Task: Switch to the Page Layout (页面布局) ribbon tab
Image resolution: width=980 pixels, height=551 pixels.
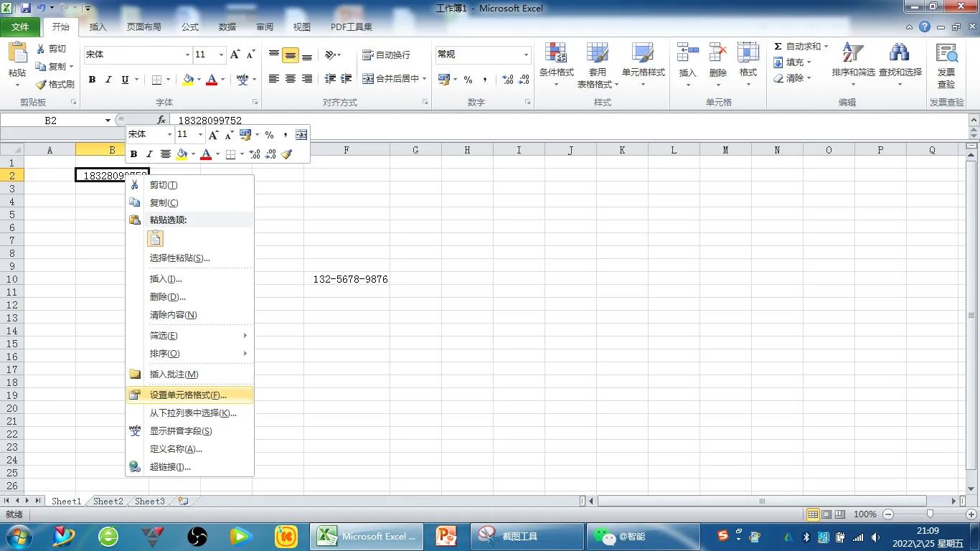Action: pos(143,27)
